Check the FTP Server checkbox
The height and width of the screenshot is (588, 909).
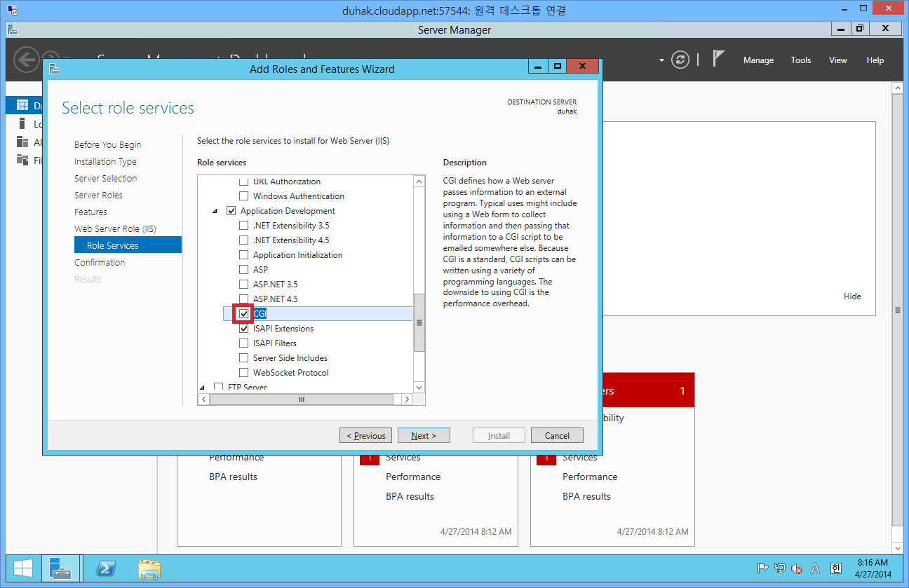(218, 387)
